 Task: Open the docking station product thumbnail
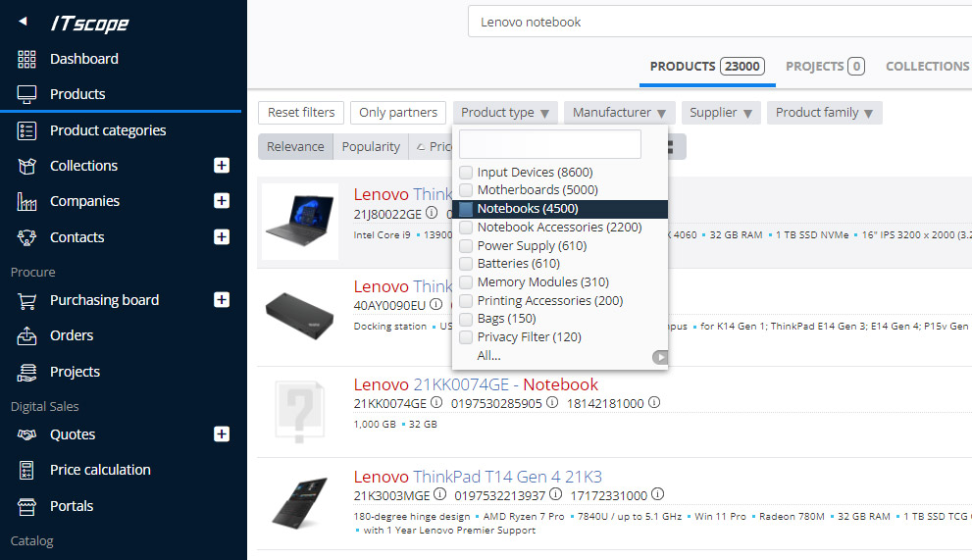click(x=300, y=316)
